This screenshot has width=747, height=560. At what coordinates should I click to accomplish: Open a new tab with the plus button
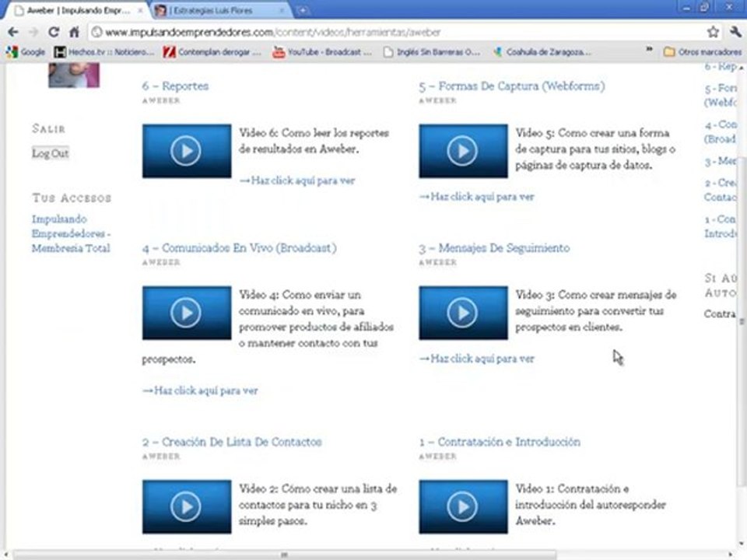click(302, 10)
